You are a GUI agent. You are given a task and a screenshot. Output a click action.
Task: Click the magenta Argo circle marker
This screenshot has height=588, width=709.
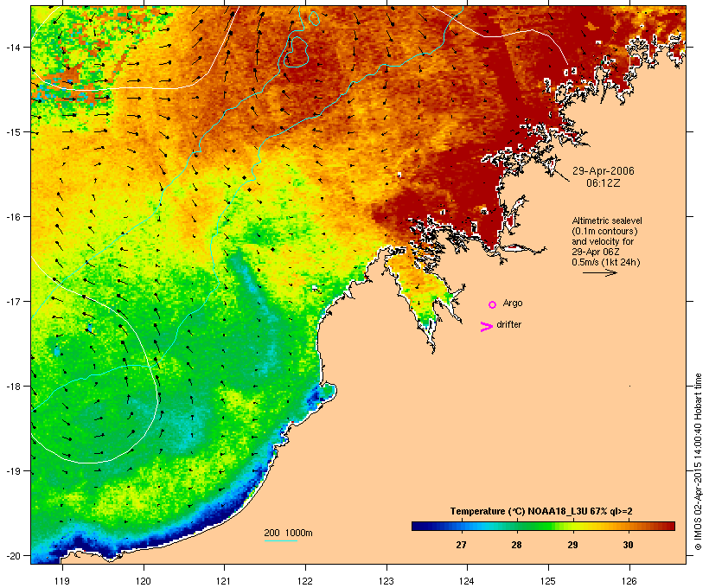493,304
